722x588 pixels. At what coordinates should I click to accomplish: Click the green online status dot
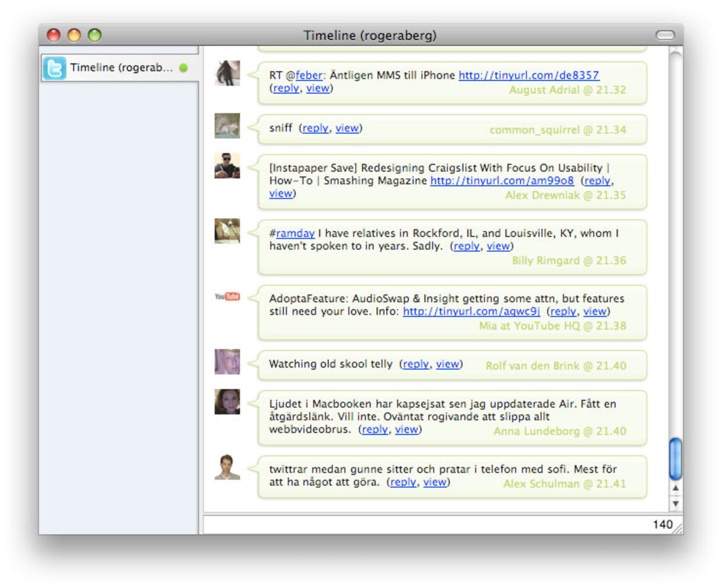pyautogui.click(x=183, y=68)
